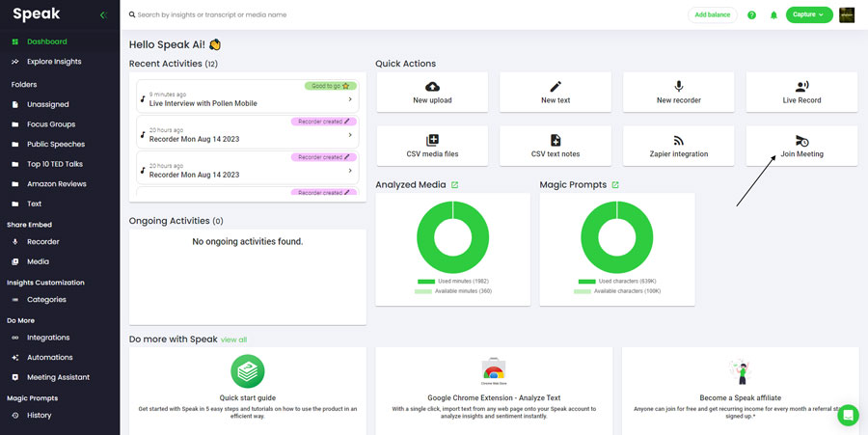Start New recorder via microphone icon
Viewport: 868px width, 435px height.
(678, 87)
